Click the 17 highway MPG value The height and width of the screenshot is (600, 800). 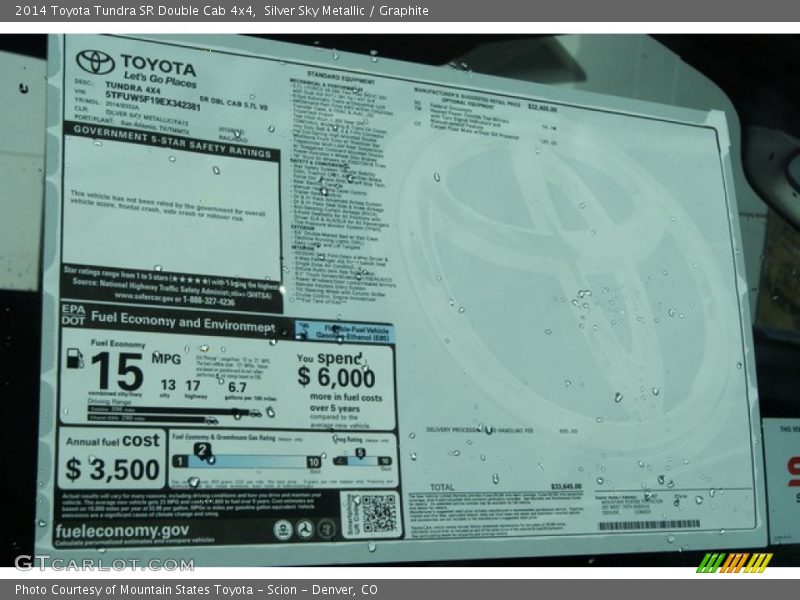coord(193,386)
